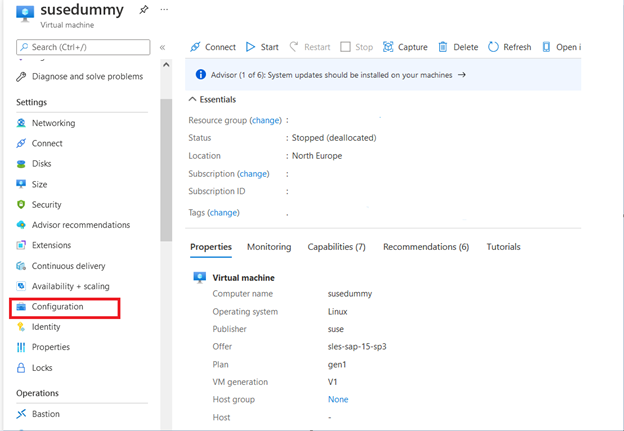Viewport: 624px width, 431px height.
Task: Open the Advisor system updates message
Action: click(332, 75)
